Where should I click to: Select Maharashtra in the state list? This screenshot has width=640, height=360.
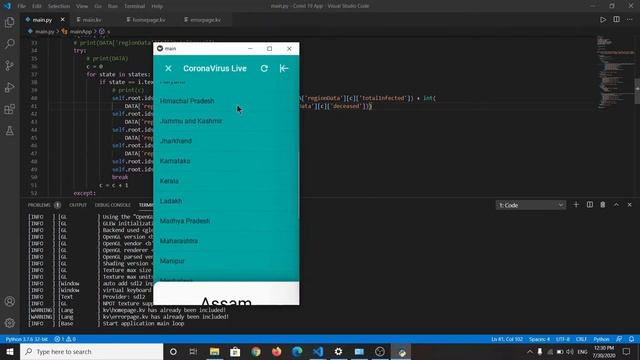tap(226, 241)
